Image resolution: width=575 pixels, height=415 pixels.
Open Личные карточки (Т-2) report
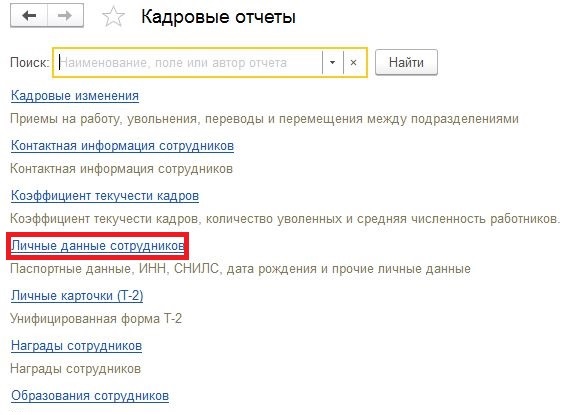[x=77, y=296]
